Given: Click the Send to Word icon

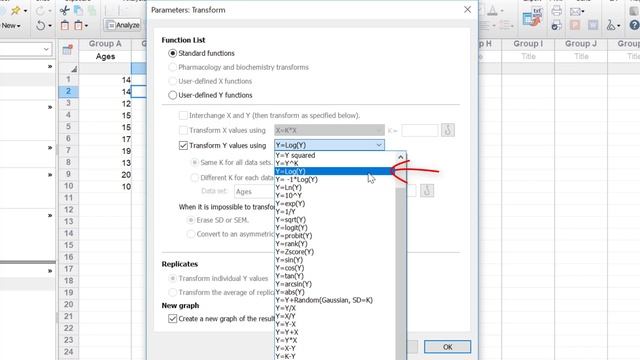Looking at the screenshot, I should click(x=593, y=25).
